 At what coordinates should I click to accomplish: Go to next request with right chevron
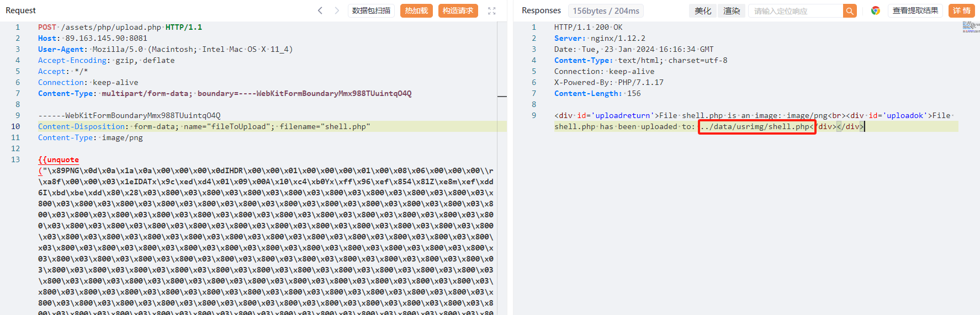(337, 10)
